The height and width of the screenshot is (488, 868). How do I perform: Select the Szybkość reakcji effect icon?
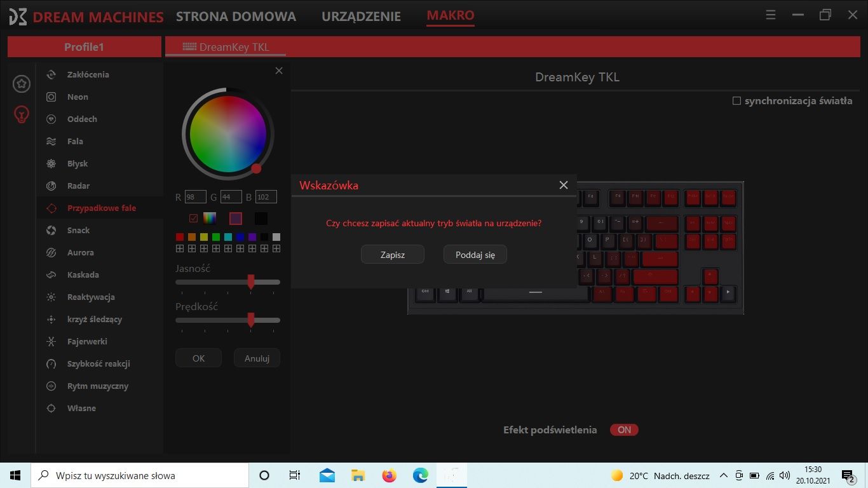coord(51,363)
